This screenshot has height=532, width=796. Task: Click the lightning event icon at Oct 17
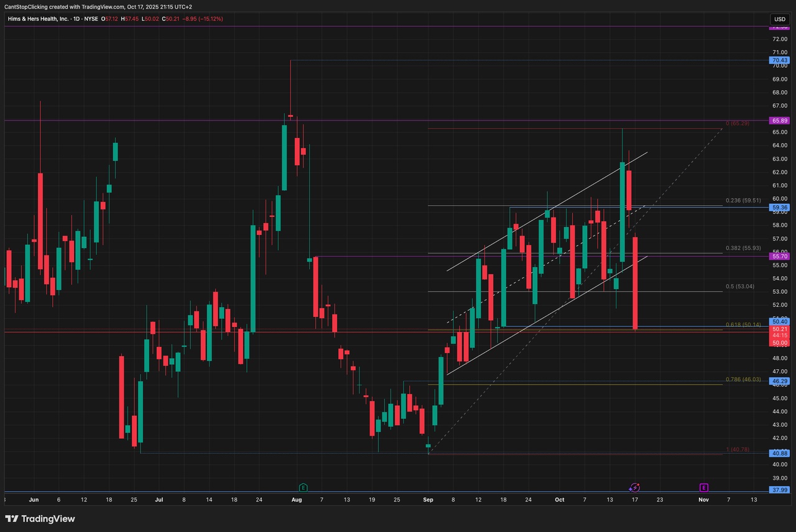tap(634, 488)
